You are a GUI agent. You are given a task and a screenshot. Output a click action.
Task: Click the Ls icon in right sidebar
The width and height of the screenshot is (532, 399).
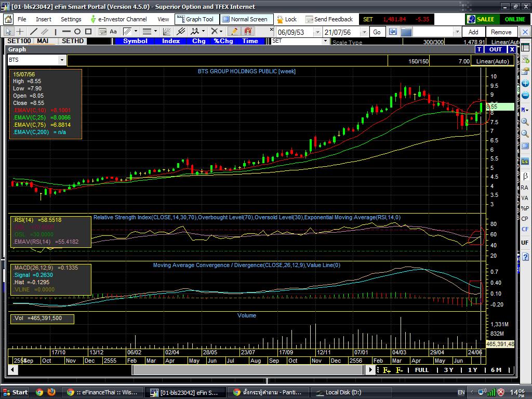click(525, 161)
